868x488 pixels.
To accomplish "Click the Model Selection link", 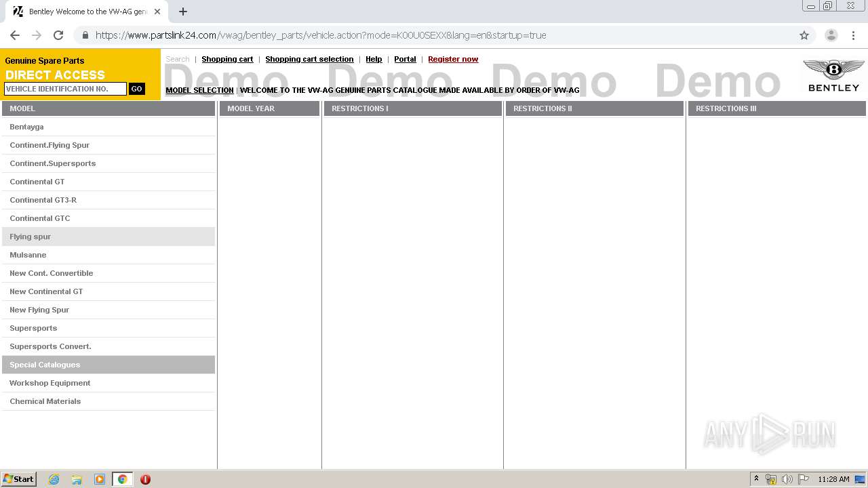I will [x=199, y=90].
